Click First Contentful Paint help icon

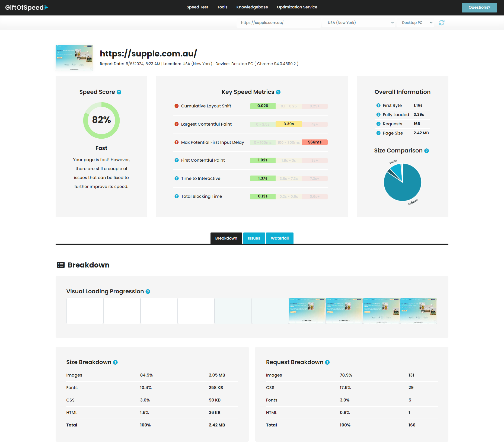pos(177,160)
